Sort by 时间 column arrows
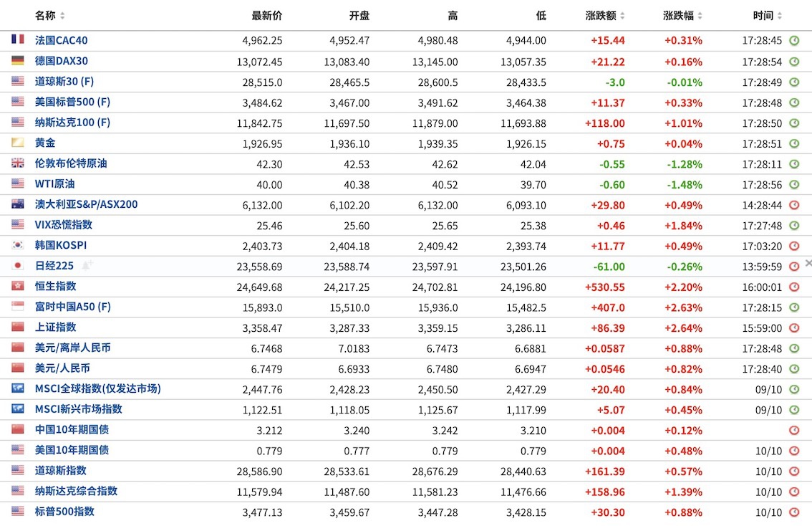The image size is (812, 526). click(x=780, y=16)
